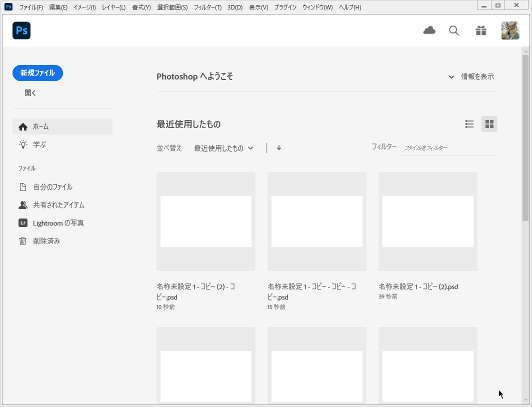Switch recent files to grid view
Image resolution: width=532 pixels, height=407 pixels.
pyautogui.click(x=489, y=124)
